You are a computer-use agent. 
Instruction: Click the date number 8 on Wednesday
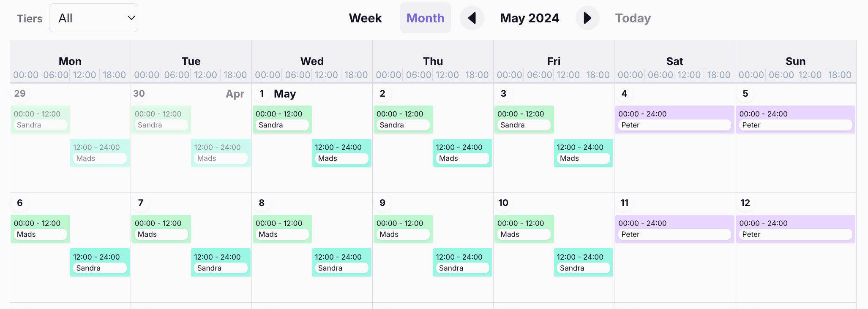pyautogui.click(x=261, y=203)
